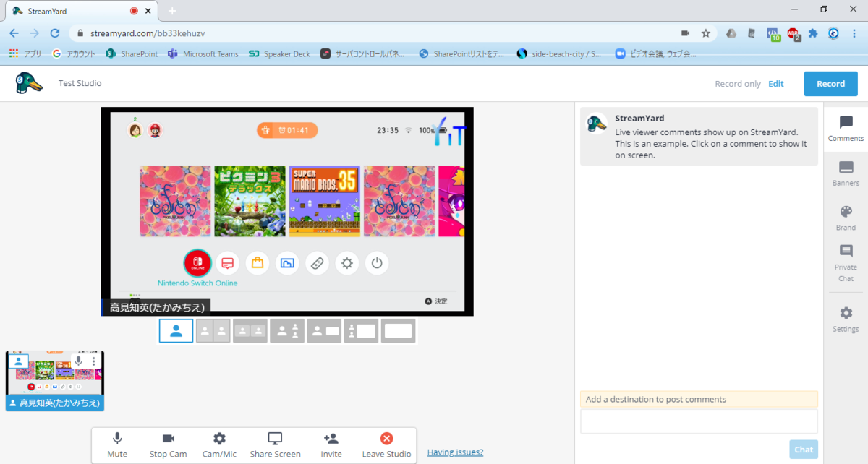Open the アカウント Google bookmark
This screenshot has height=464, width=868.
[x=74, y=53]
